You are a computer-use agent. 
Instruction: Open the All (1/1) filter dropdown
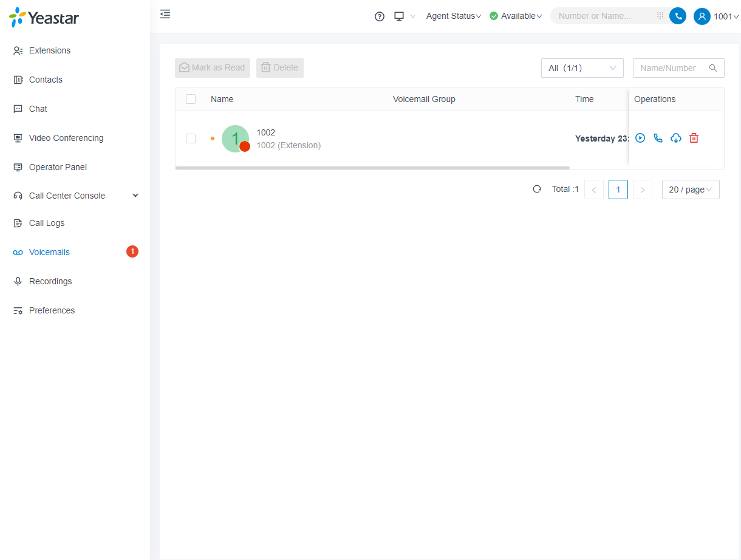[x=582, y=68]
